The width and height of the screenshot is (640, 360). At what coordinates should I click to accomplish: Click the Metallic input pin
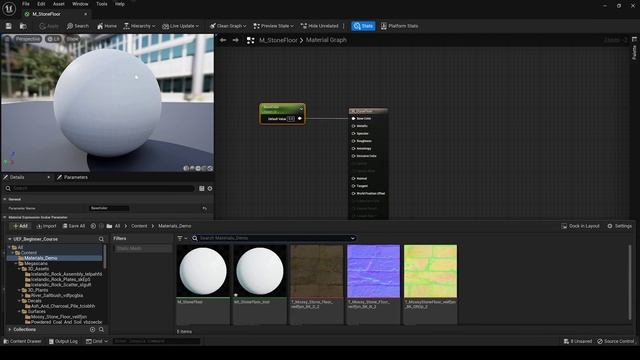pyautogui.click(x=353, y=126)
